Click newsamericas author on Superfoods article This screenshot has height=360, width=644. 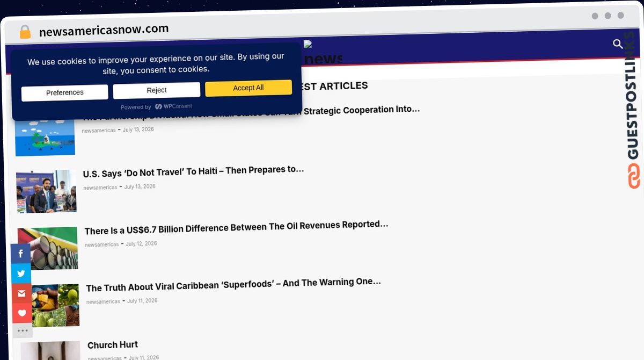[104, 301]
